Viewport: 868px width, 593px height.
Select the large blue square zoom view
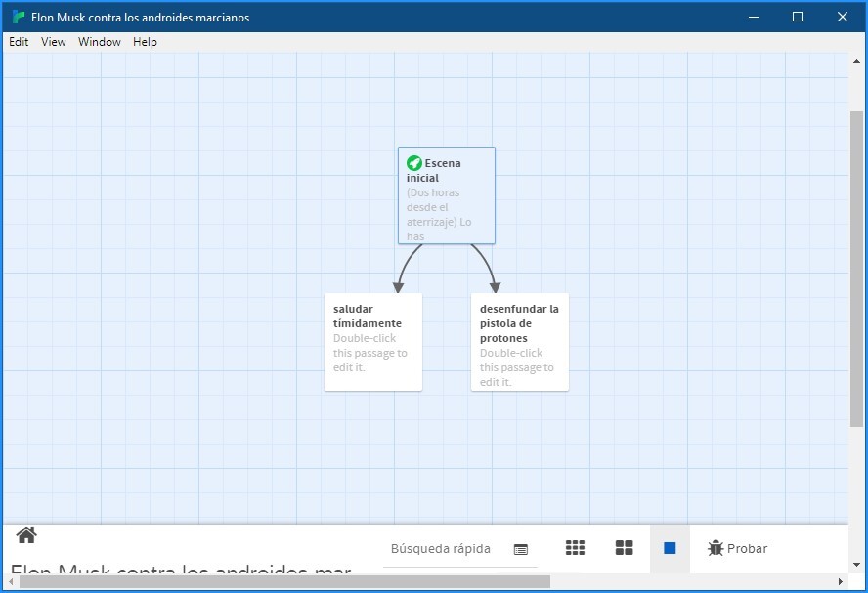(670, 548)
